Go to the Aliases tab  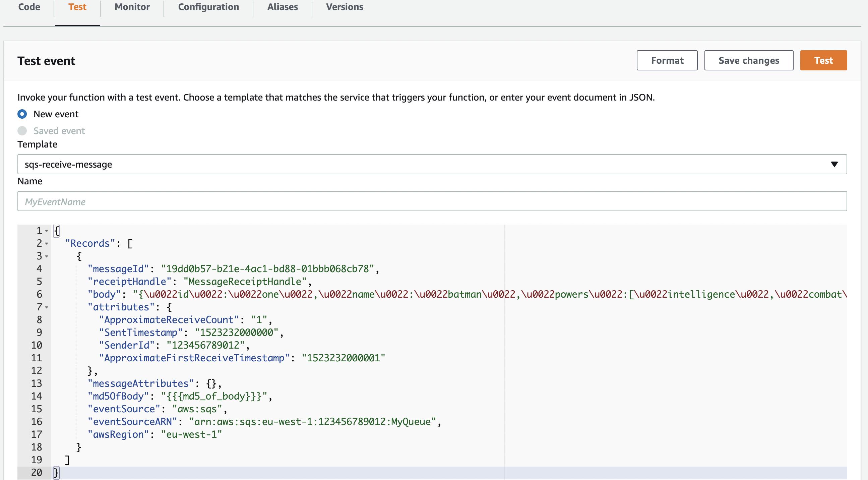(283, 7)
